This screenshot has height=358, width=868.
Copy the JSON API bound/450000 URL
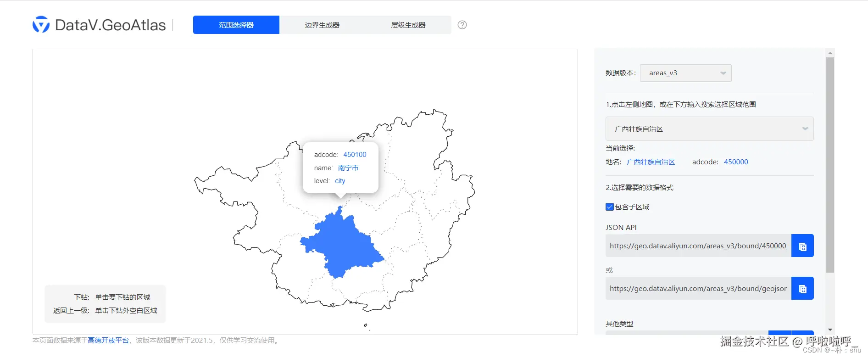point(802,246)
